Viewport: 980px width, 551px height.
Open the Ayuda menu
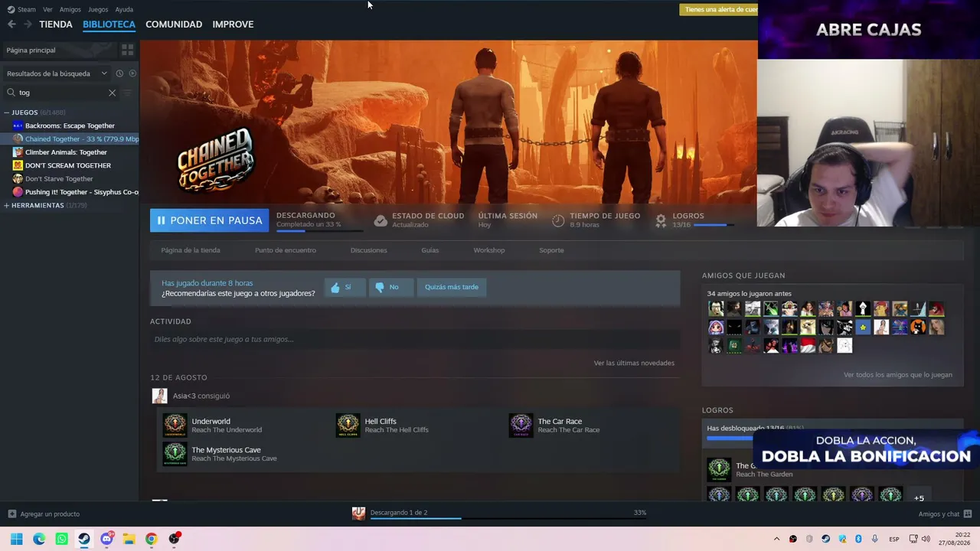pyautogui.click(x=124, y=9)
